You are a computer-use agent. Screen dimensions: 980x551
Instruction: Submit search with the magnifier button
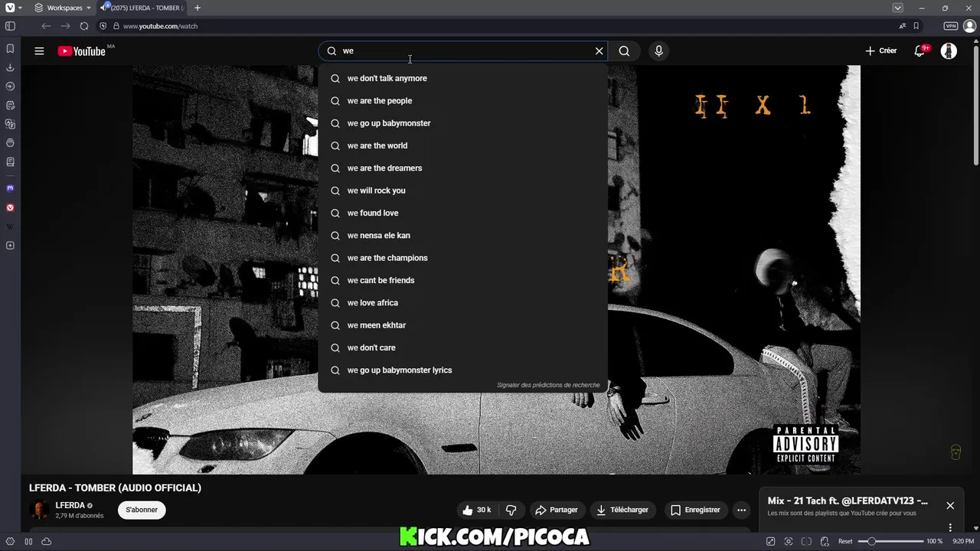coord(624,51)
